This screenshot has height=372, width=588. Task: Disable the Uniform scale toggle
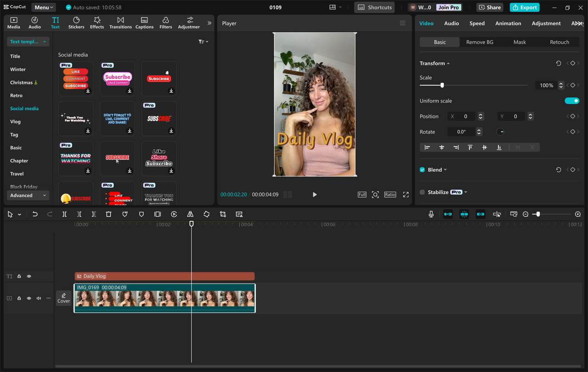572,101
